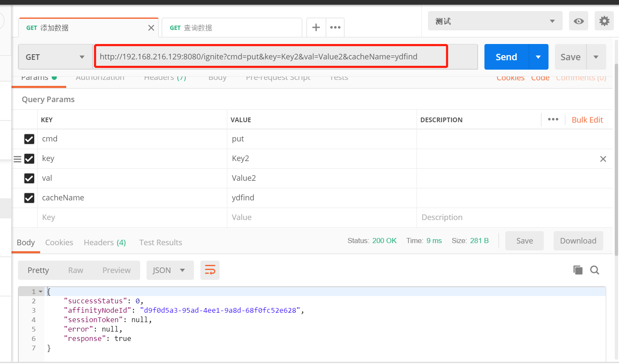This screenshot has width=619, height=364.
Task: Open a new request tab with plus icon
Action: tap(316, 27)
